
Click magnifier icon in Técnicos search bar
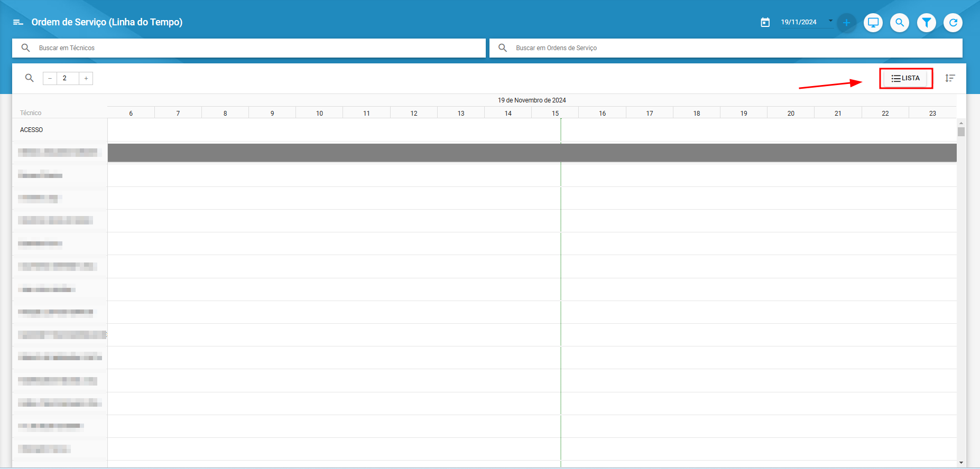coord(25,48)
